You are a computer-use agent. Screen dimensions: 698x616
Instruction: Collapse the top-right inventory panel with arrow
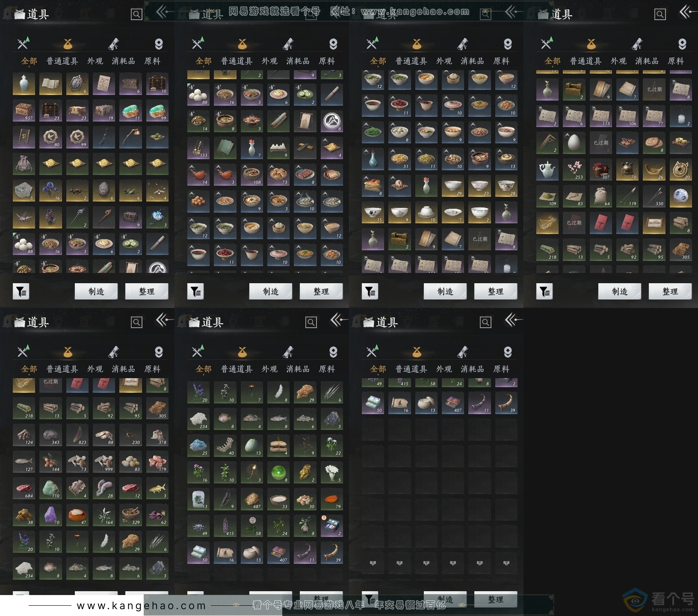688,12
